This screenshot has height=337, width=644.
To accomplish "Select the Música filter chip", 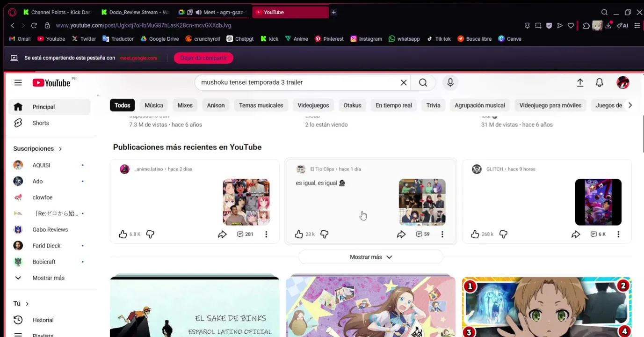I will (154, 105).
